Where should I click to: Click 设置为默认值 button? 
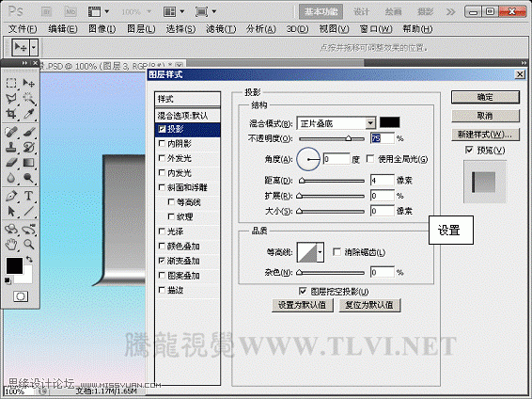point(303,305)
